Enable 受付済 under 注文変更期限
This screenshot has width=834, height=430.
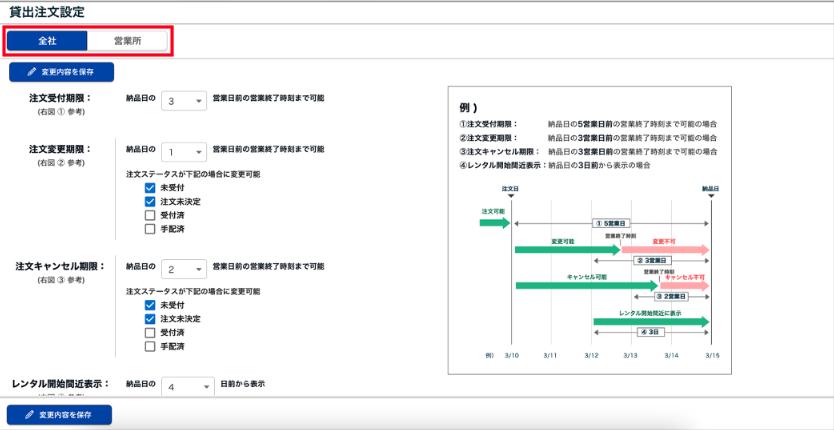[150, 215]
